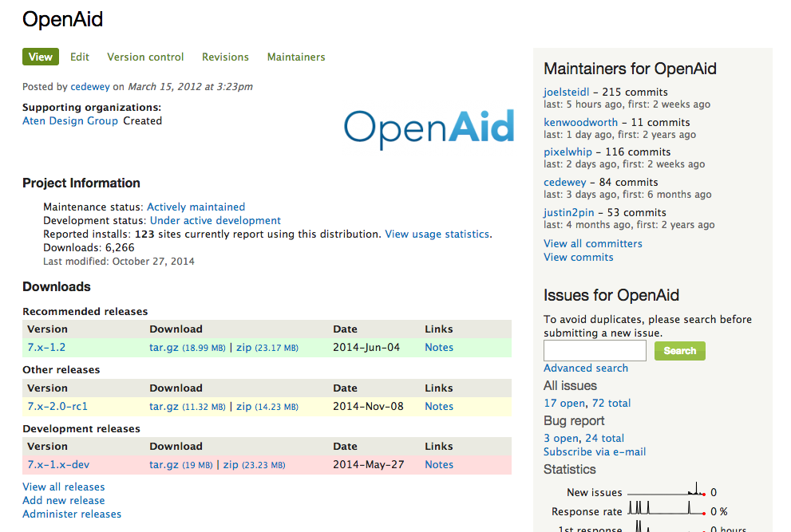Click the 2014-May-27 date cell

[369, 465]
